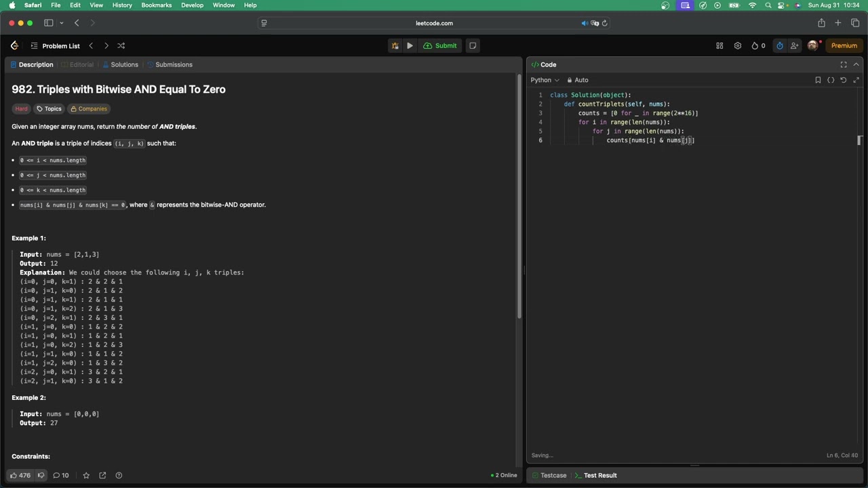Reload the leetcode.com page
868x488 pixels.
[605, 23]
